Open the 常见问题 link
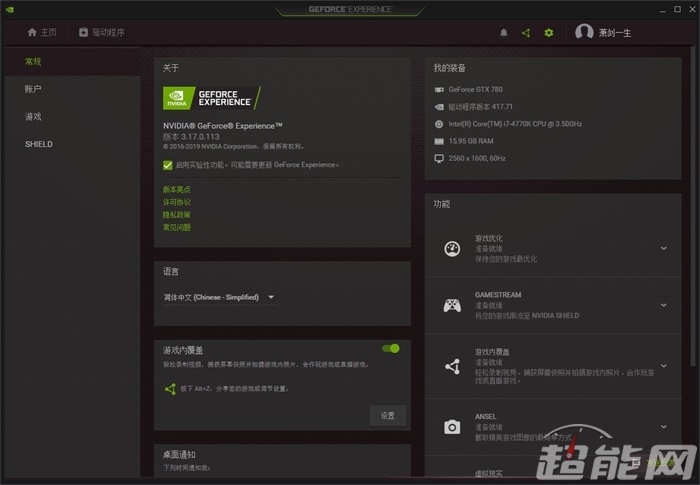Viewport: 700px width, 485px height. click(177, 227)
